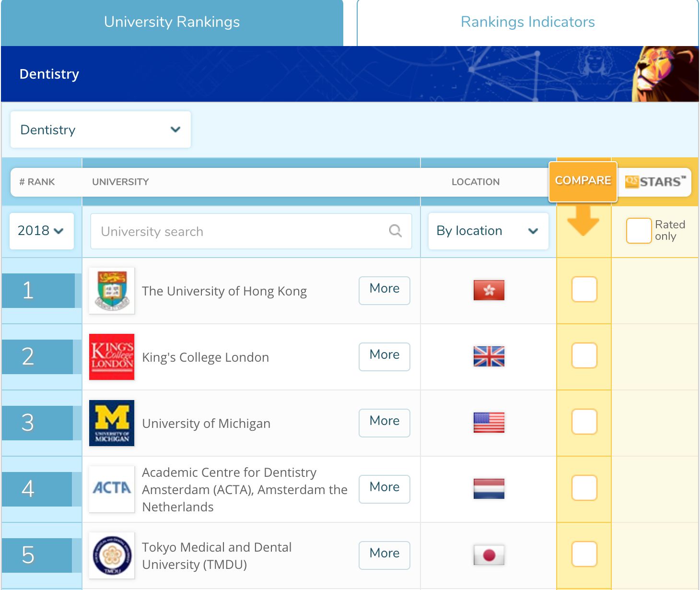700x590 pixels.
Task: Click the United States flag icon
Action: click(489, 423)
